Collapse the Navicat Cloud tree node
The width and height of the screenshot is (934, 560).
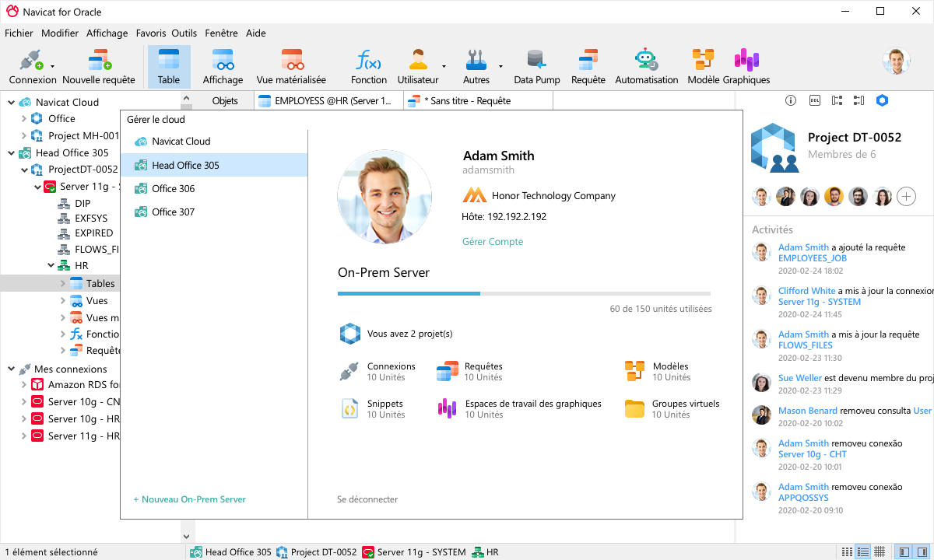click(x=11, y=102)
